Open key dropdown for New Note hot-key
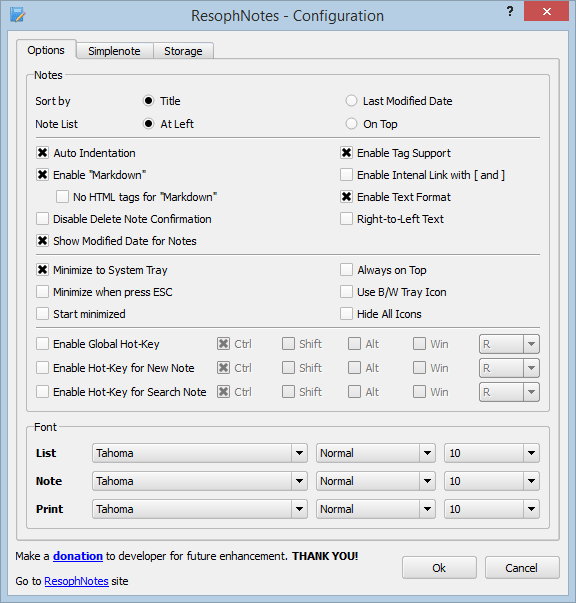This screenshot has width=576, height=603. point(509,368)
